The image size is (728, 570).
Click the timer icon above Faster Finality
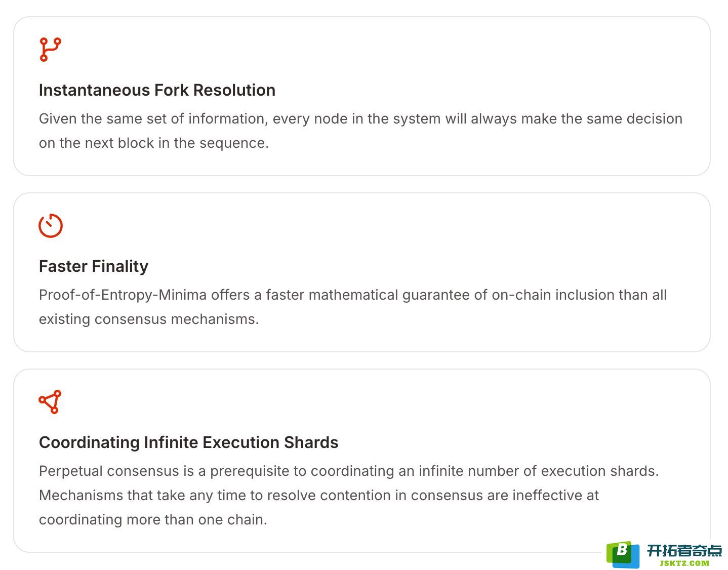(51, 226)
